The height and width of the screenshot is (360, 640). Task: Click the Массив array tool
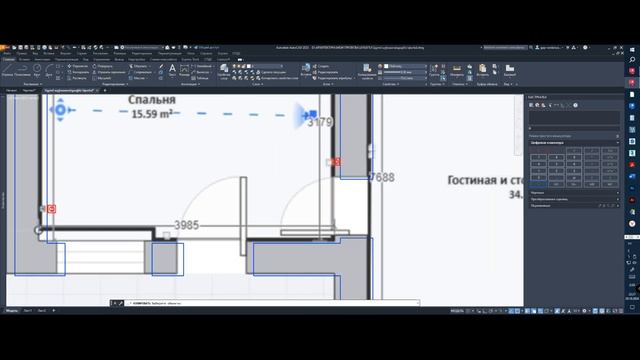137,78
